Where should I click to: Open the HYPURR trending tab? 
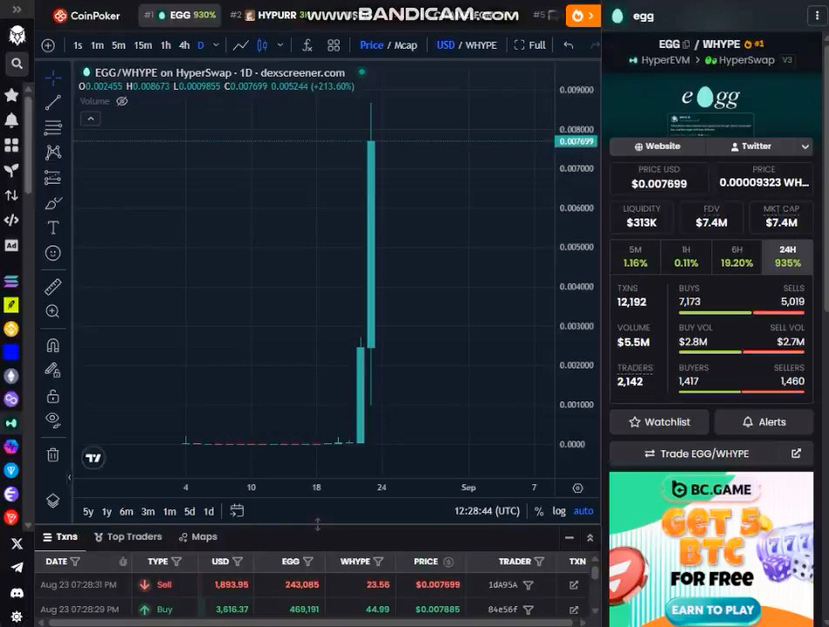(270, 15)
